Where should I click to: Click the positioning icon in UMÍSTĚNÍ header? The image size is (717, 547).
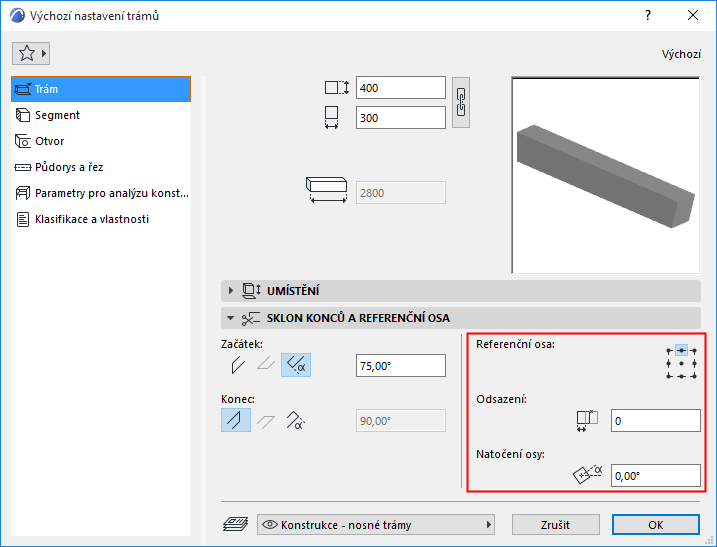(251, 290)
